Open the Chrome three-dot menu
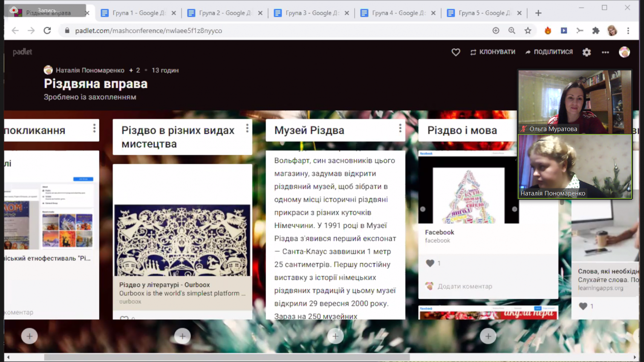The image size is (644, 362). tap(628, 31)
